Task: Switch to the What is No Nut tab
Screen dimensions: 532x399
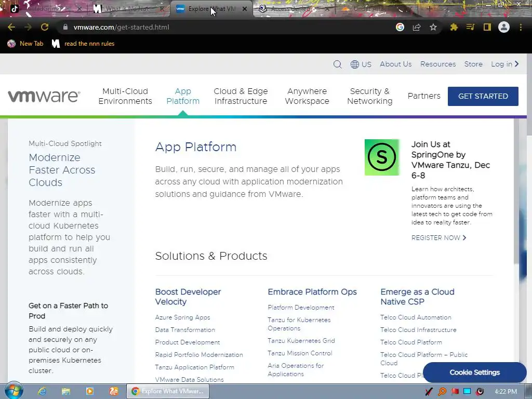Action: [x=127, y=9]
